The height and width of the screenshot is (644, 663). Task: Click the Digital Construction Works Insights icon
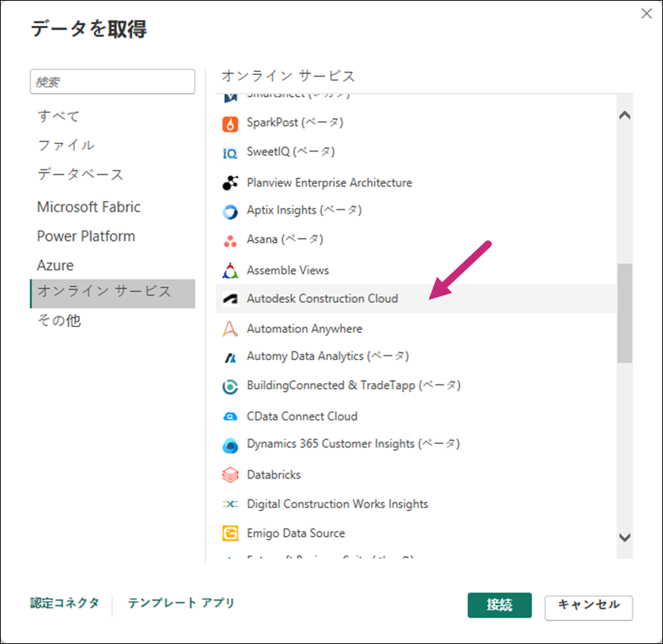click(230, 504)
